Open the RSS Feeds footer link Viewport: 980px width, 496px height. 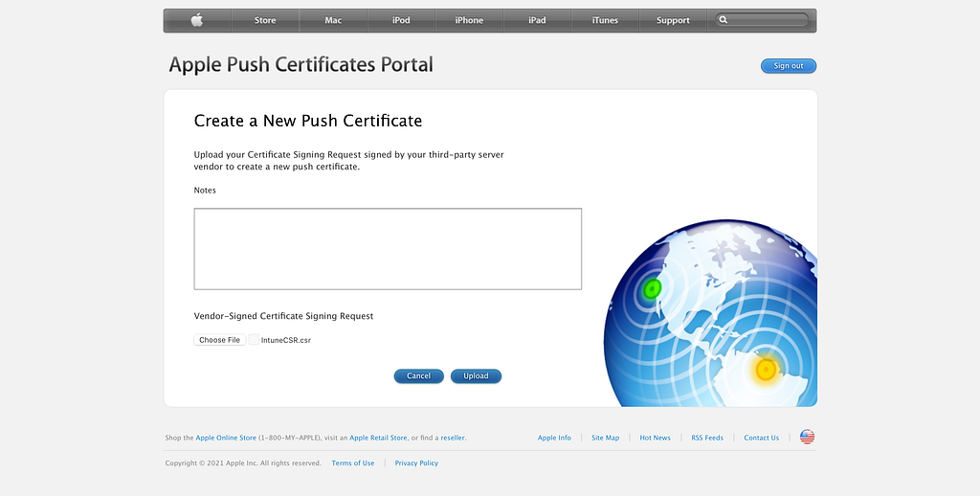click(707, 438)
